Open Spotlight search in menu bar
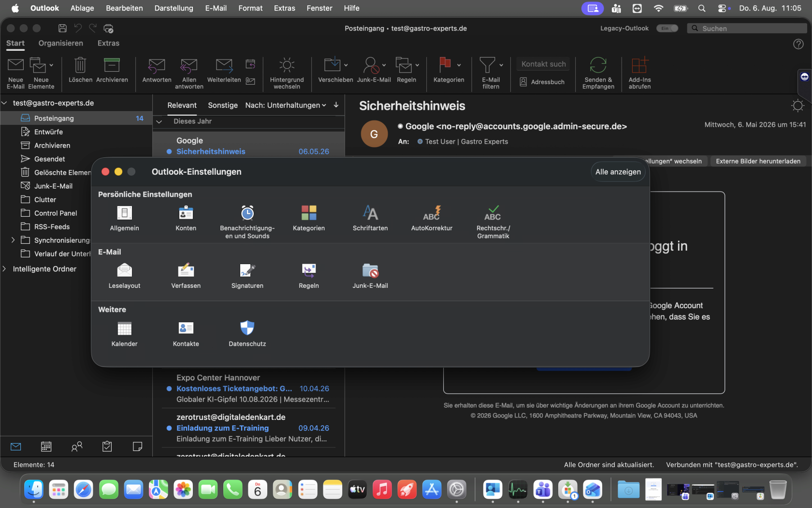 tap(702, 8)
